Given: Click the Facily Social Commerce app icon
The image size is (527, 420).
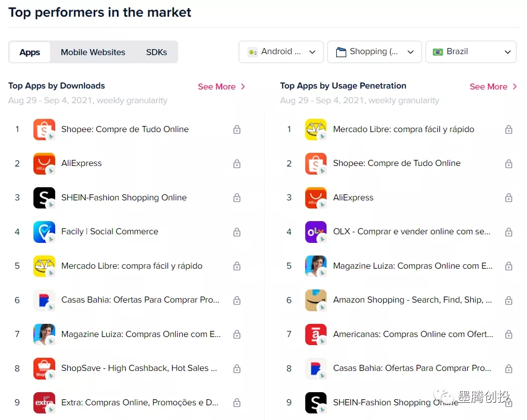Looking at the screenshot, I should pos(44,232).
